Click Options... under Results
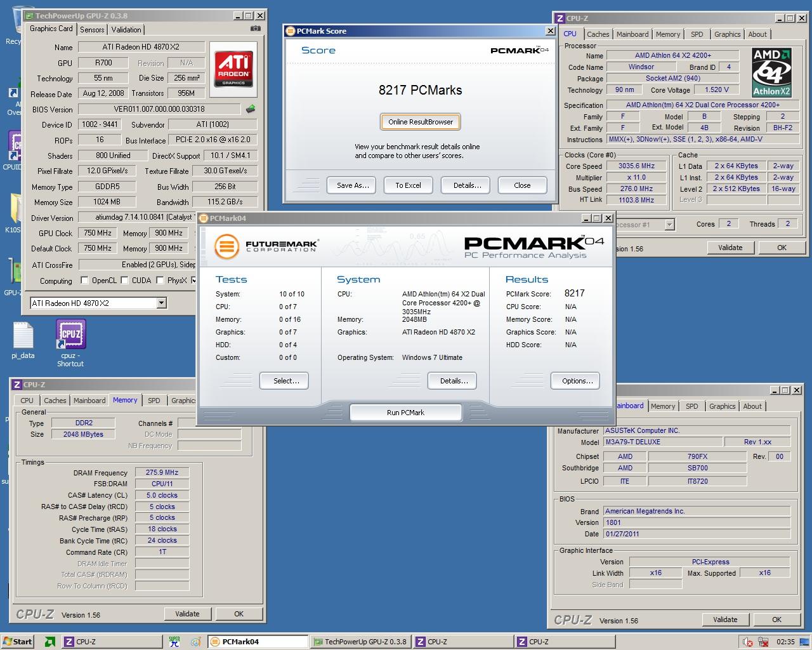The width and height of the screenshot is (812, 650). 576,381
